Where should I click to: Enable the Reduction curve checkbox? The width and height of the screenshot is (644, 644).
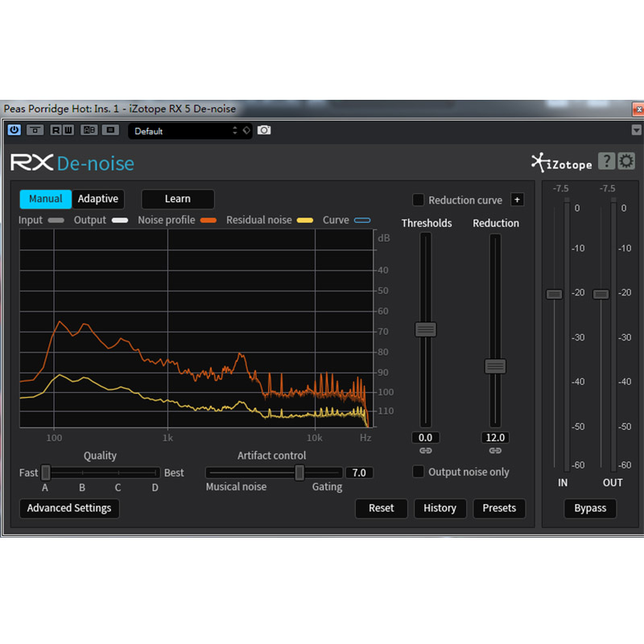[418, 200]
